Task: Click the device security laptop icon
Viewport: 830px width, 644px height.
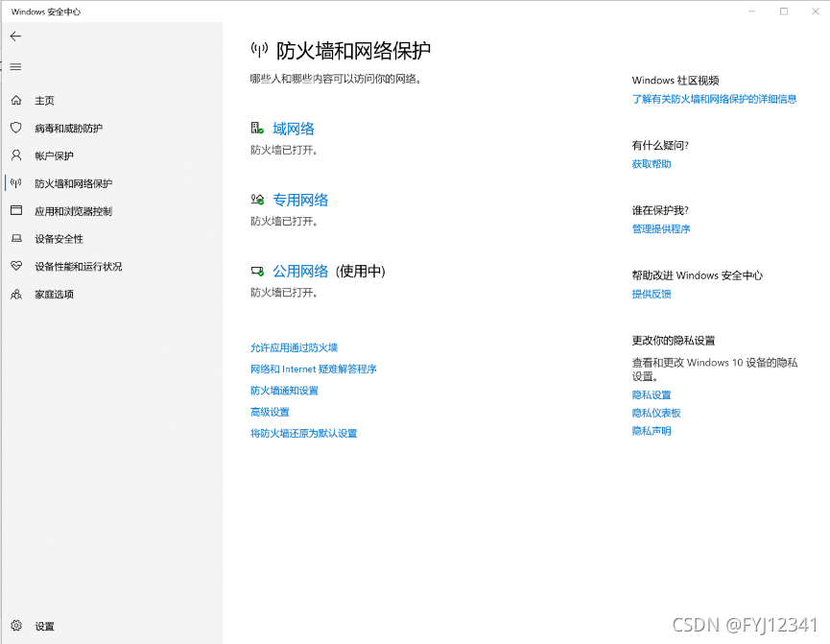Action: point(16,238)
